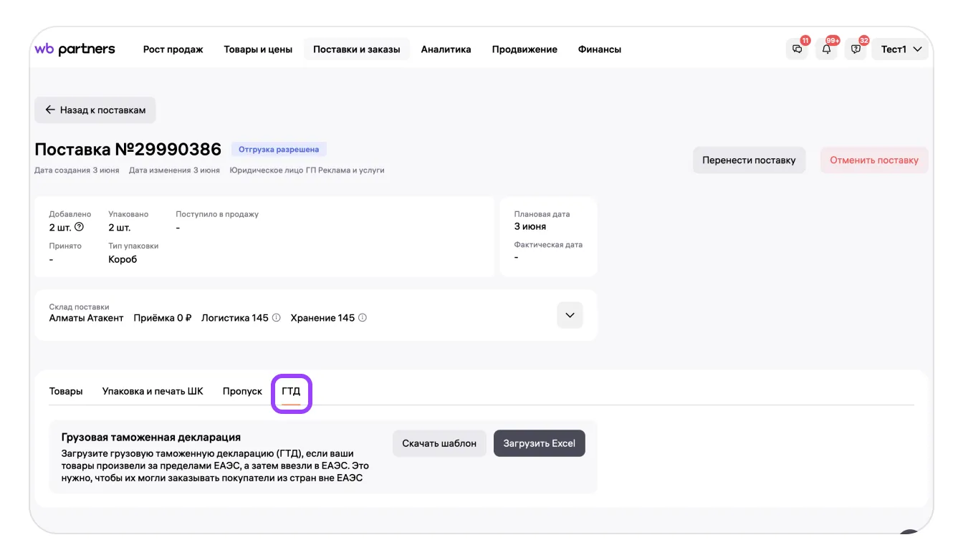Image resolution: width=963 pixels, height=560 pixels.
Task: Open the Товары и цены menu
Action: point(258,49)
